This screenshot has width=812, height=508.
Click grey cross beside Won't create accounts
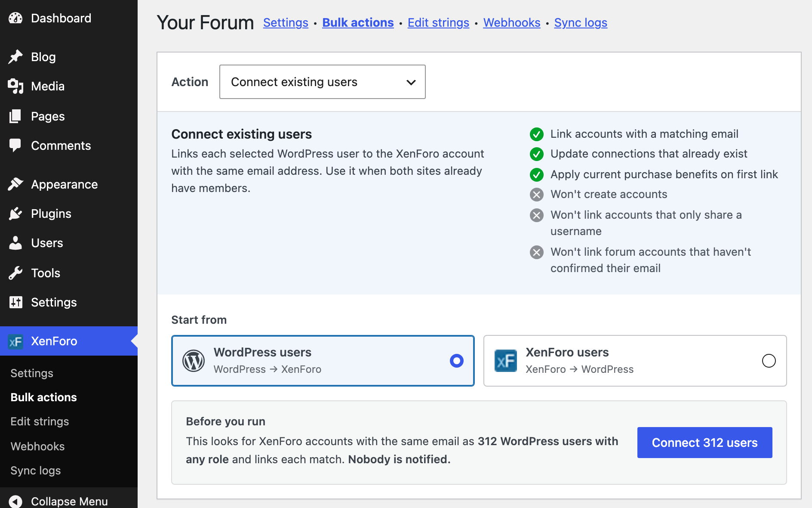coord(536,195)
